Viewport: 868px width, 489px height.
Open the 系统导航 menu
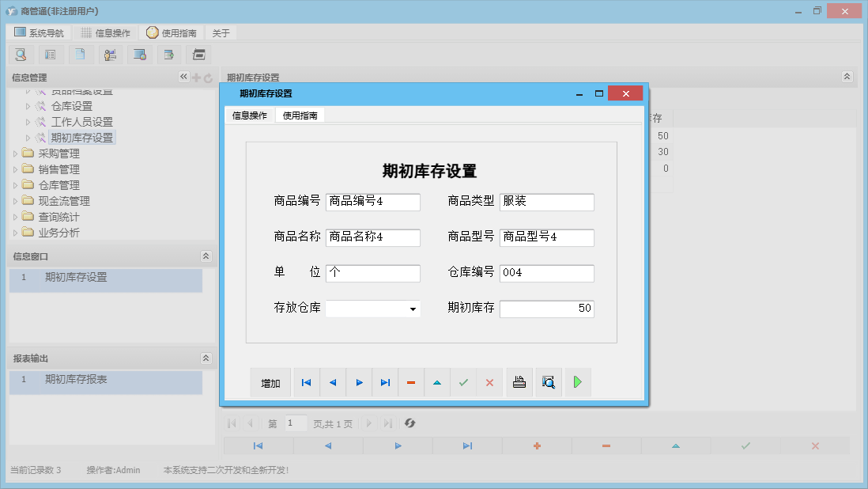click(x=39, y=32)
